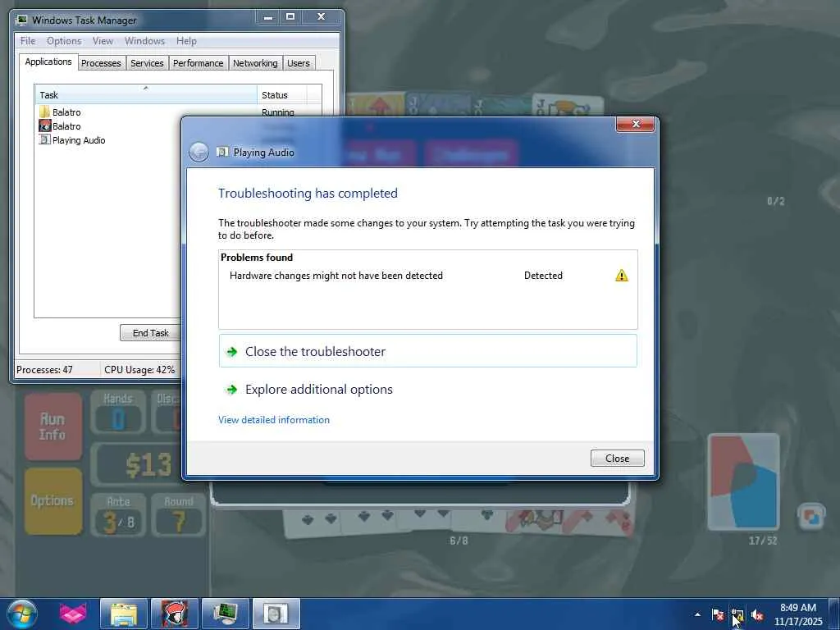The height and width of the screenshot is (630, 840).
Task: Click the clock showing 8:49 AM
Action: [x=797, y=608]
